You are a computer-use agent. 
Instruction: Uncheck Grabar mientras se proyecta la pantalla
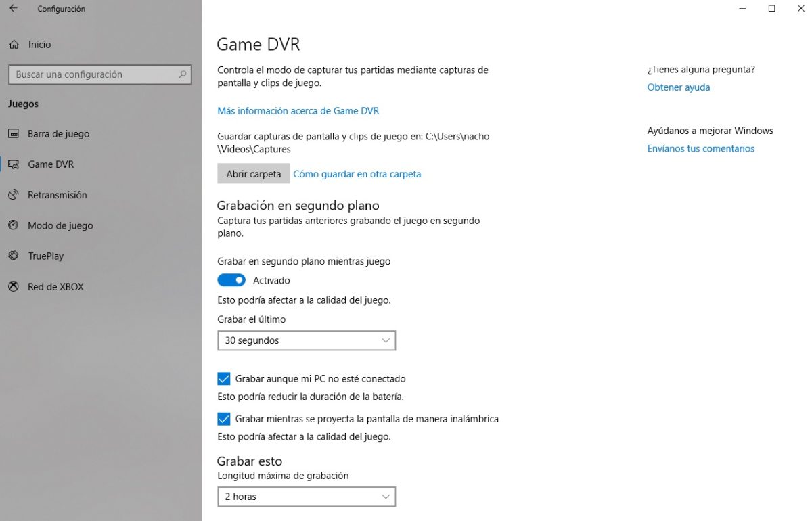tap(223, 418)
